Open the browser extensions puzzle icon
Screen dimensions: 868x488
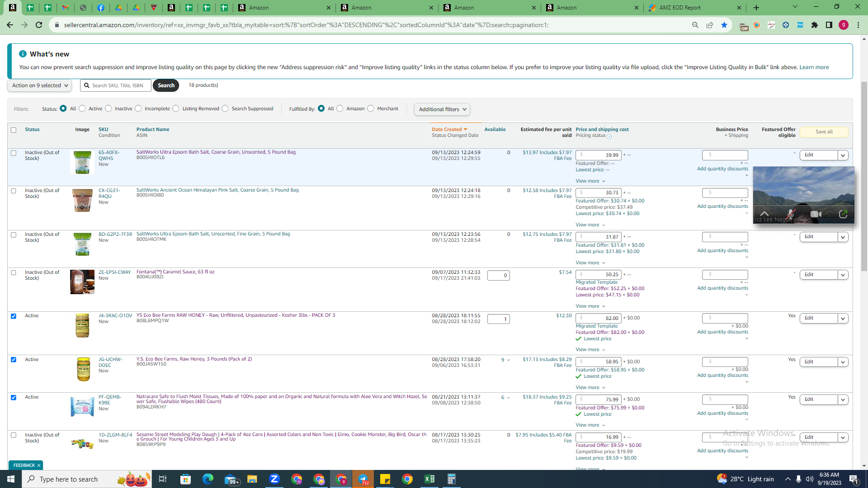[815, 25]
